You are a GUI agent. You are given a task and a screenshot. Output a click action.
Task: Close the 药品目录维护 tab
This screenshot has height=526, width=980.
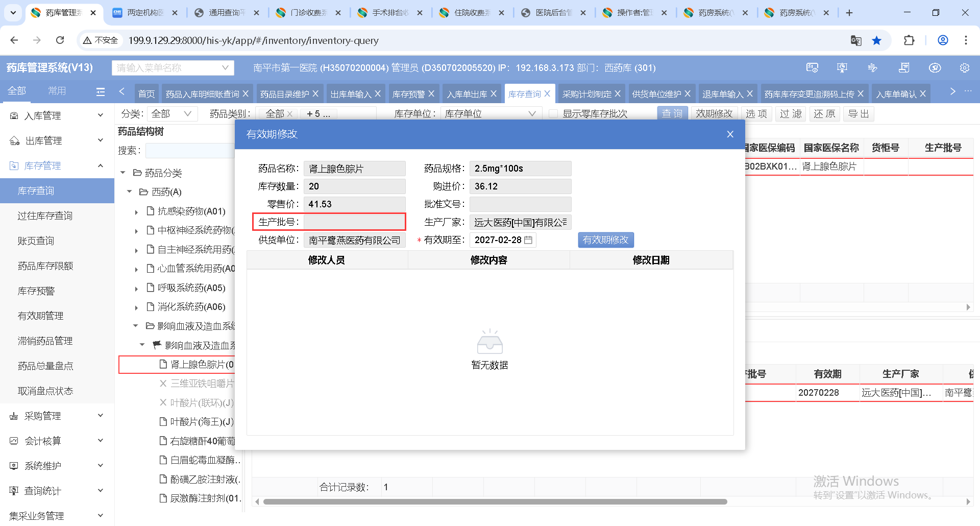click(315, 94)
